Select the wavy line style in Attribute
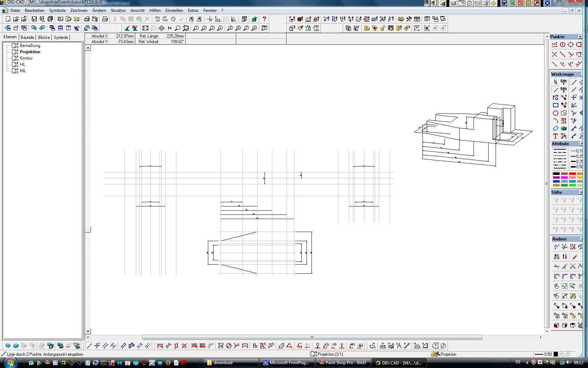Screen dimensions: 588x368 [x=560, y=168]
